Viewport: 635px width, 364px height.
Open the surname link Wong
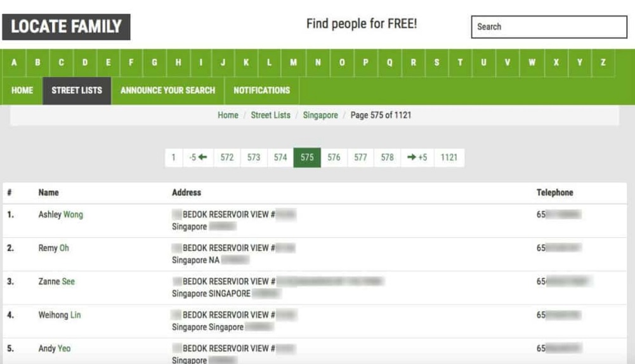pyautogui.click(x=73, y=215)
